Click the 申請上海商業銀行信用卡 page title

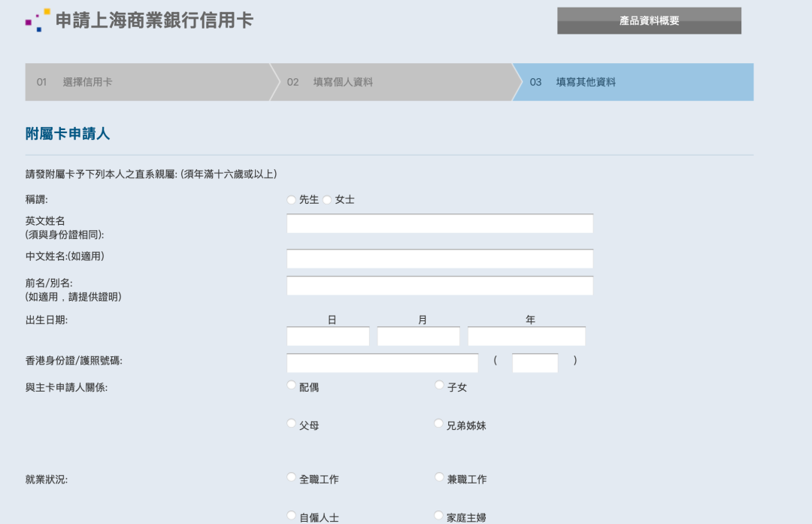(154, 20)
